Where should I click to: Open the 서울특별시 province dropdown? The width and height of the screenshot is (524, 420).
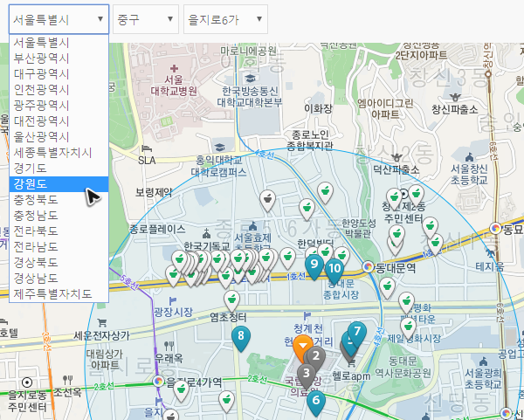(x=59, y=19)
